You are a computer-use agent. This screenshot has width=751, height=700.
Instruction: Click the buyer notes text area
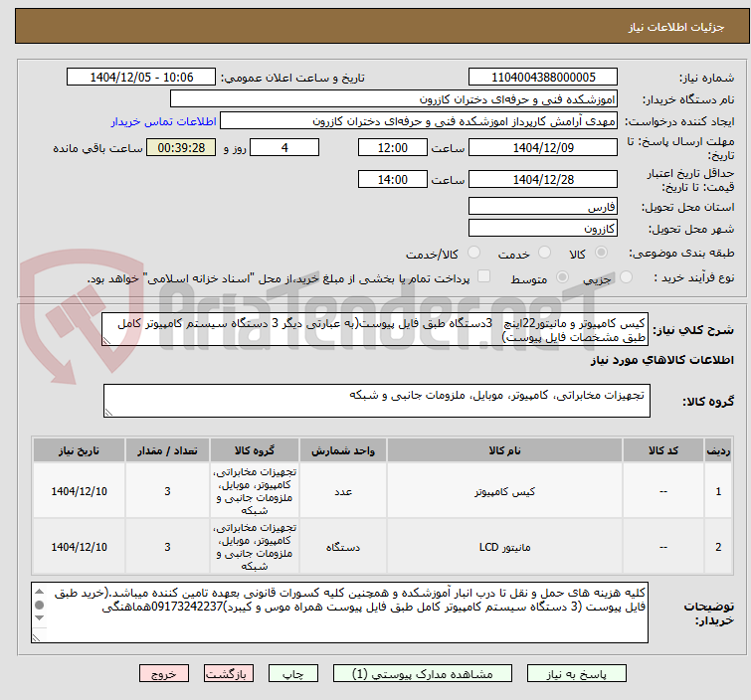click(x=339, y=612)
